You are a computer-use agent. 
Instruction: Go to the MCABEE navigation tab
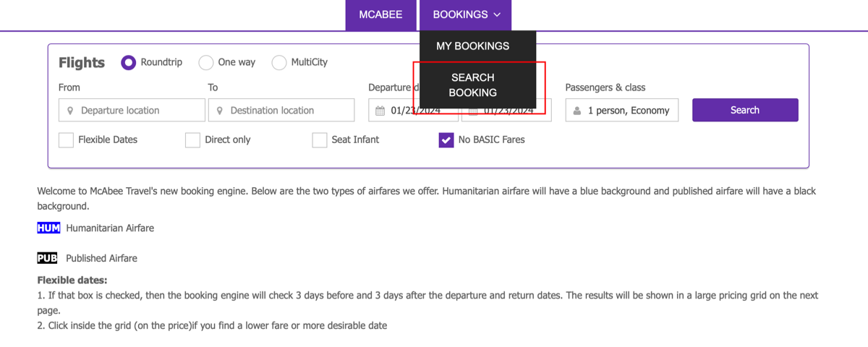(380, 14)
